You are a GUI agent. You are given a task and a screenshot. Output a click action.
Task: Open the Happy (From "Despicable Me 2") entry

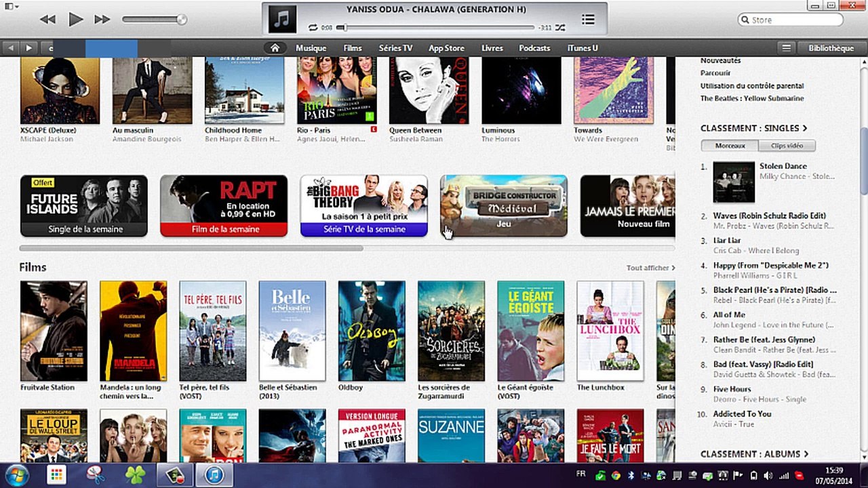point(771,265)
